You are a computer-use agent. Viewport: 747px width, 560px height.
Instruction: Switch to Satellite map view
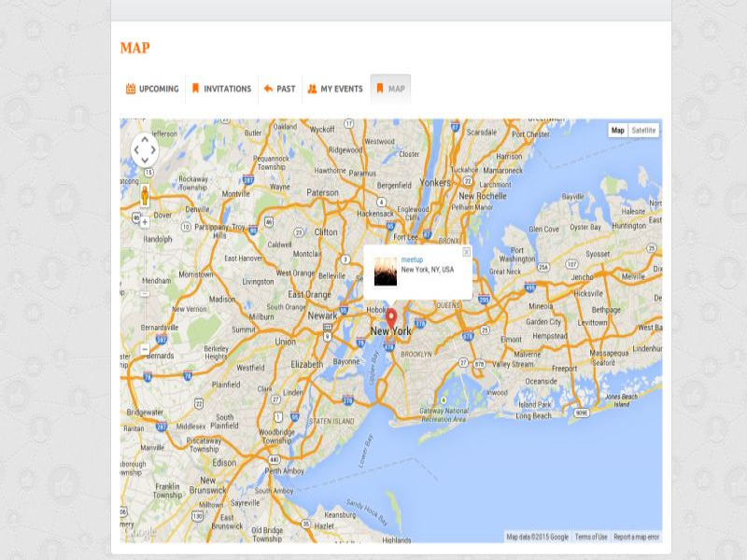coord(643,131)
